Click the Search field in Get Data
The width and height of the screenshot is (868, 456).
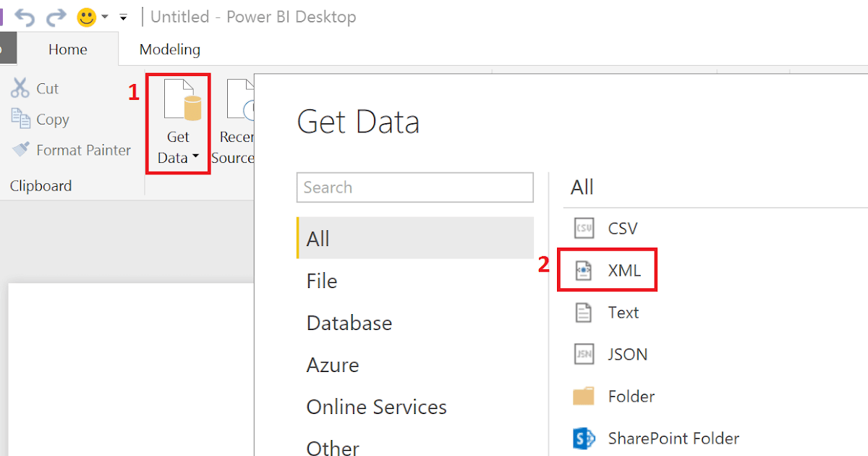pos(414,187)
